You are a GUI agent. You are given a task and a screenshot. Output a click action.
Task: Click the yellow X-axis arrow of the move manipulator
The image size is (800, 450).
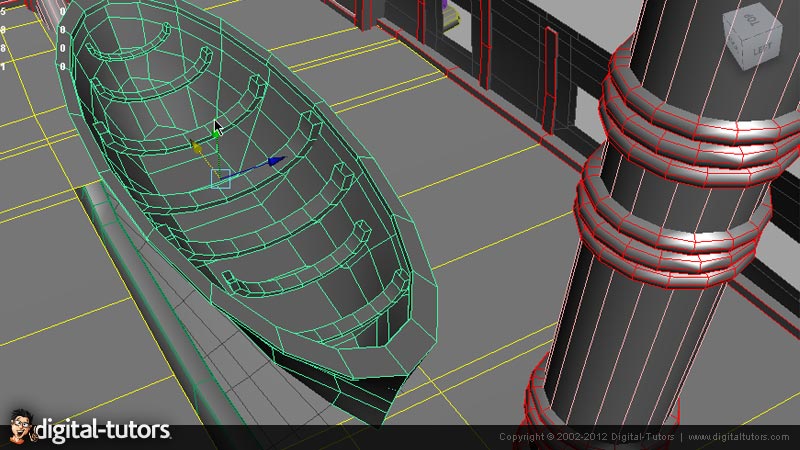coord(196,146)
